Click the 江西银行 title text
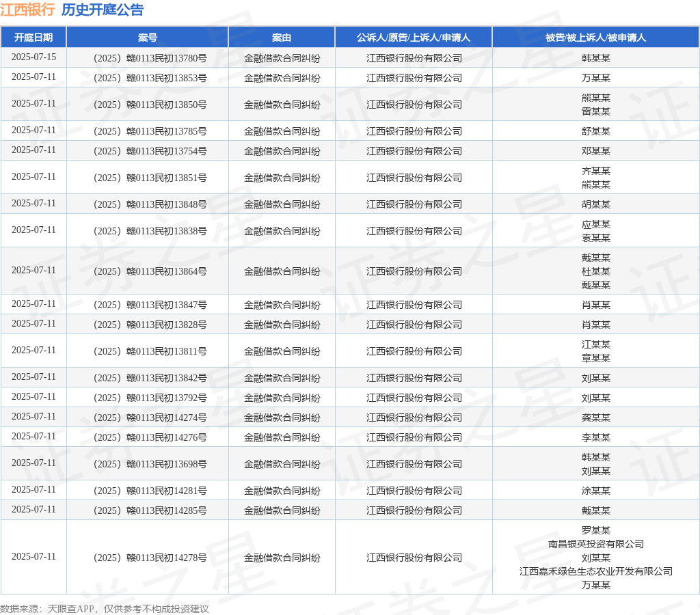Screen dimensions: 700x615 coord(27,10)
